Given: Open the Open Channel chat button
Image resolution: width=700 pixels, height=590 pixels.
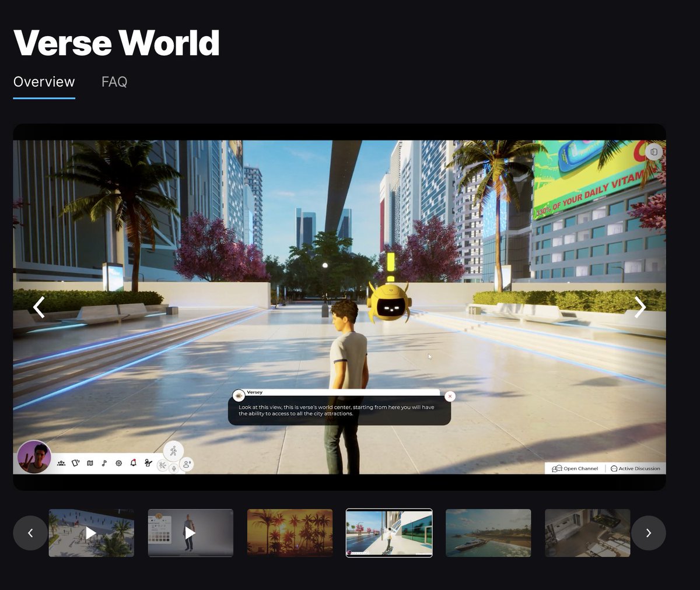Looking at the screenshot, I should [576, 468].
